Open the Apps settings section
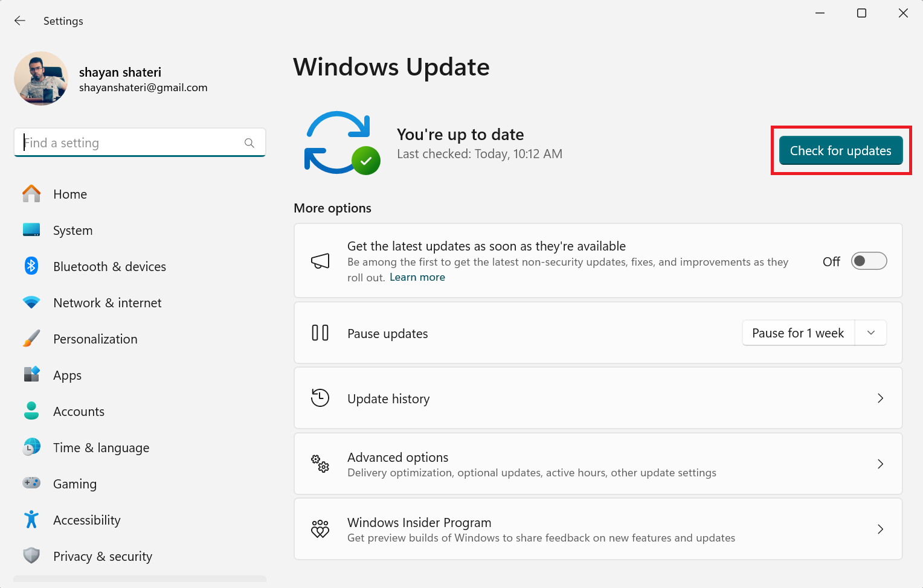 (x=140, y=375)
